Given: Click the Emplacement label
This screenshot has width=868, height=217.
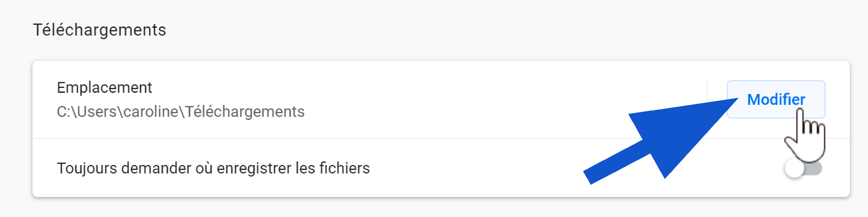Looking at the screenshot, I should (x=104, y=88).
